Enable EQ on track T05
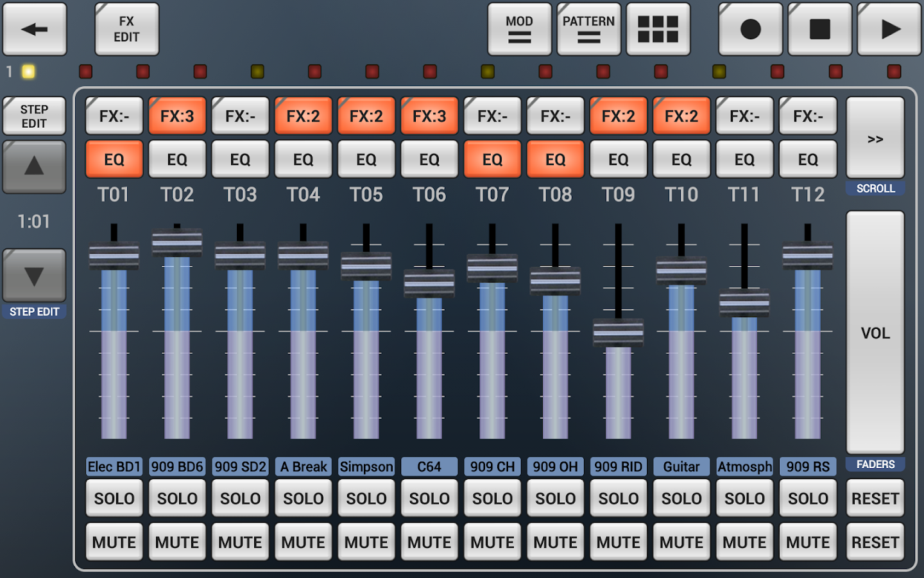Viewport: 924px width, 578px height. click(366, 159)
